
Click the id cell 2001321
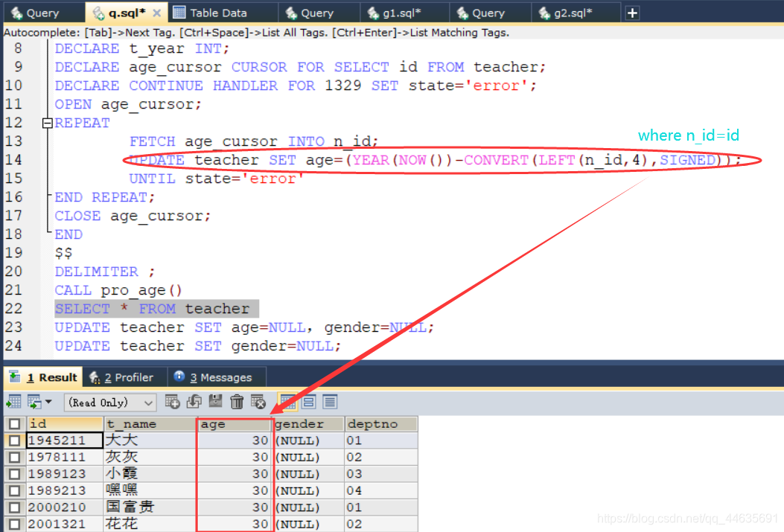(x=65, y=524)
